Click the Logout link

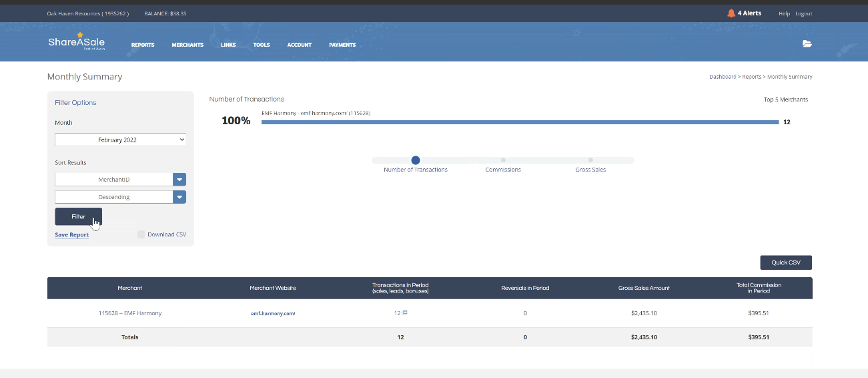click(x=804, y=13)
